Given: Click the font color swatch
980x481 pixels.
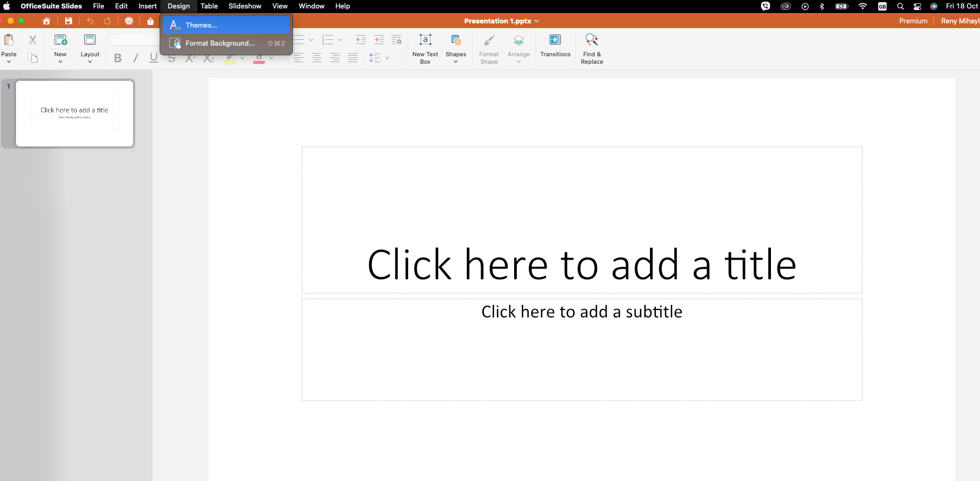Looking at the screenshot, I should point(260,58).
